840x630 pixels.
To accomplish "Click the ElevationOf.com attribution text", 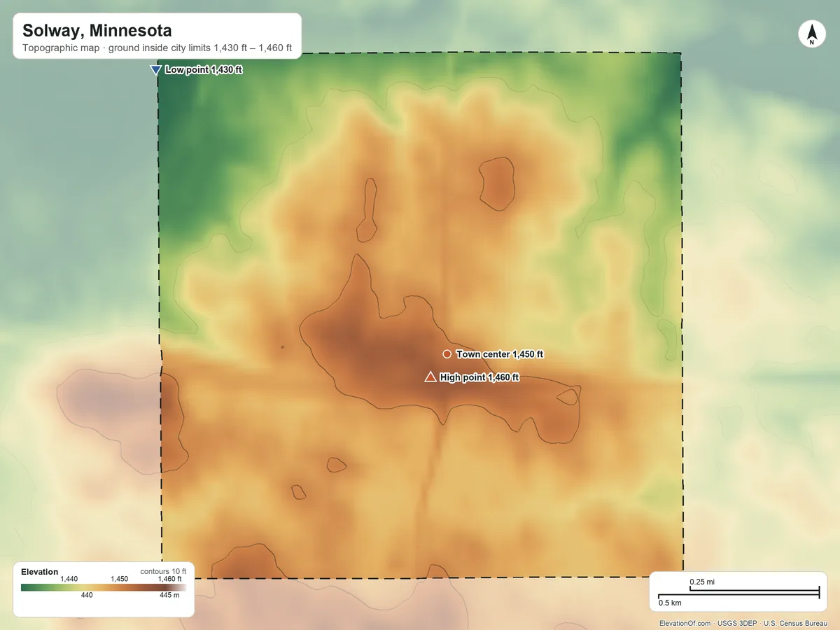I will click(685, 623).
